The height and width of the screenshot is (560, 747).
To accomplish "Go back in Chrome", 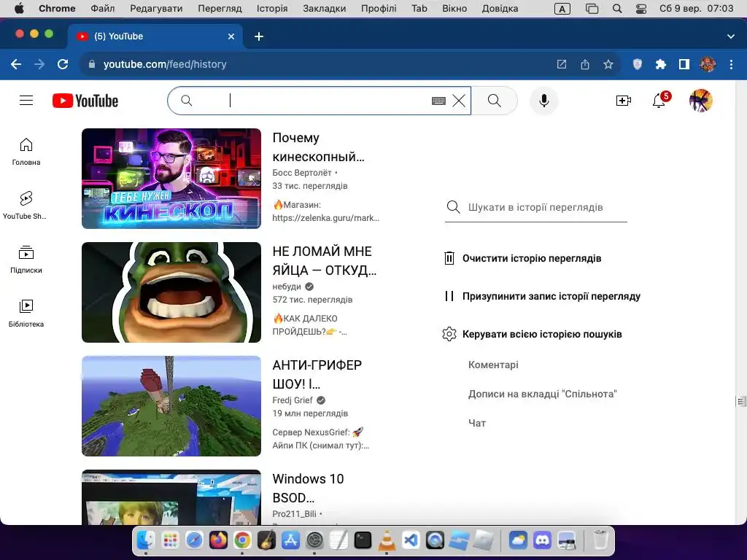I will coord(16,64).
